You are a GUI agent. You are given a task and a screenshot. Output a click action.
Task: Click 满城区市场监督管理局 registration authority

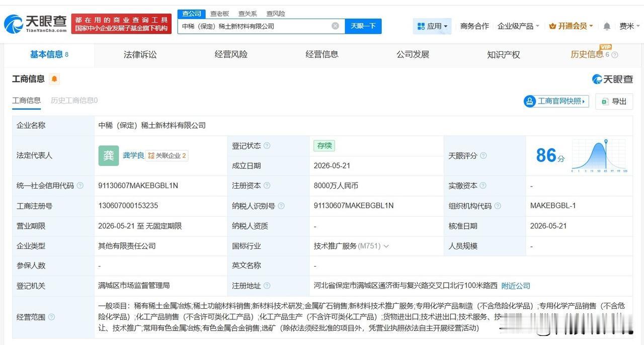[134, 286]
